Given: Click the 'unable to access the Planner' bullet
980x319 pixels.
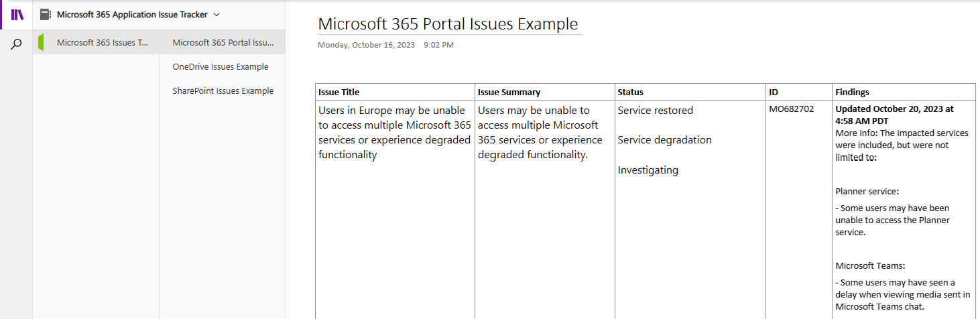Looking at the screenshot, I should 892,220.
